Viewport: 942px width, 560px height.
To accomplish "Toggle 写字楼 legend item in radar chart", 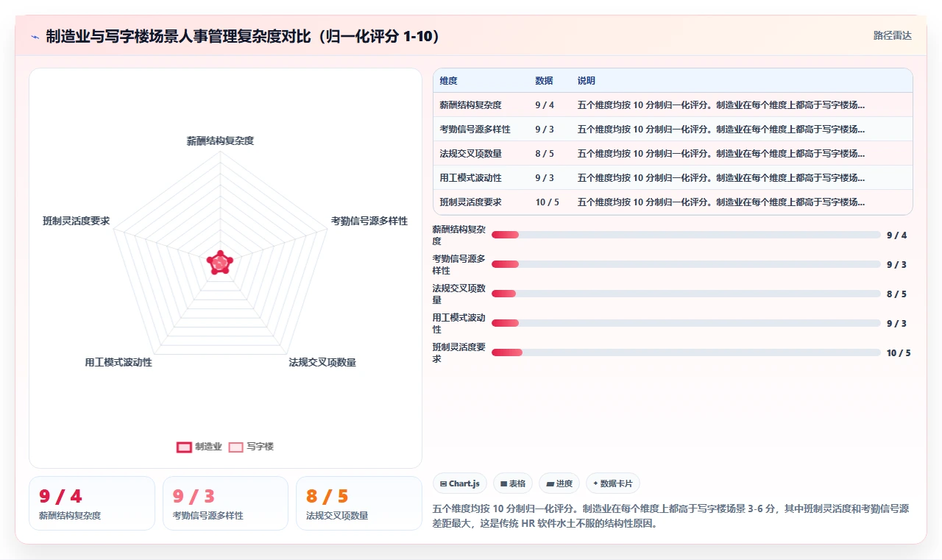I will [x=251, y=447].
